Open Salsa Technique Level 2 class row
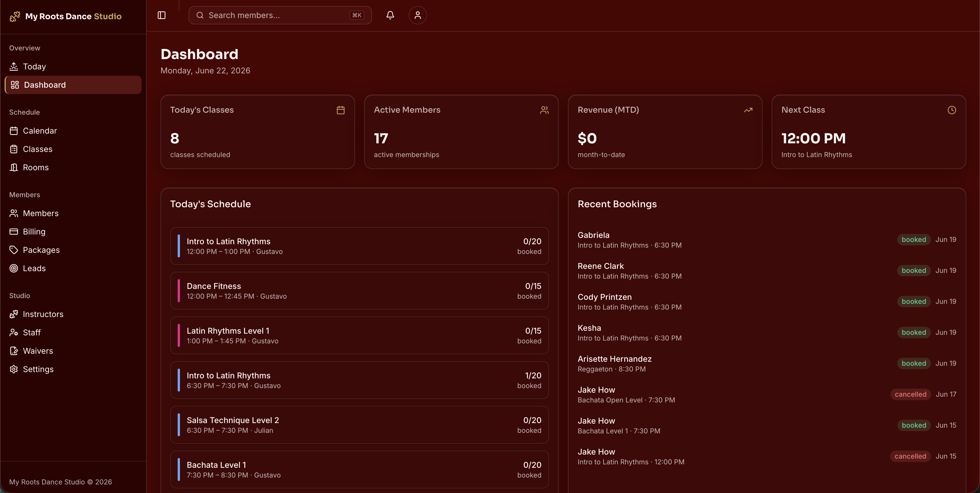 [360, 425]
